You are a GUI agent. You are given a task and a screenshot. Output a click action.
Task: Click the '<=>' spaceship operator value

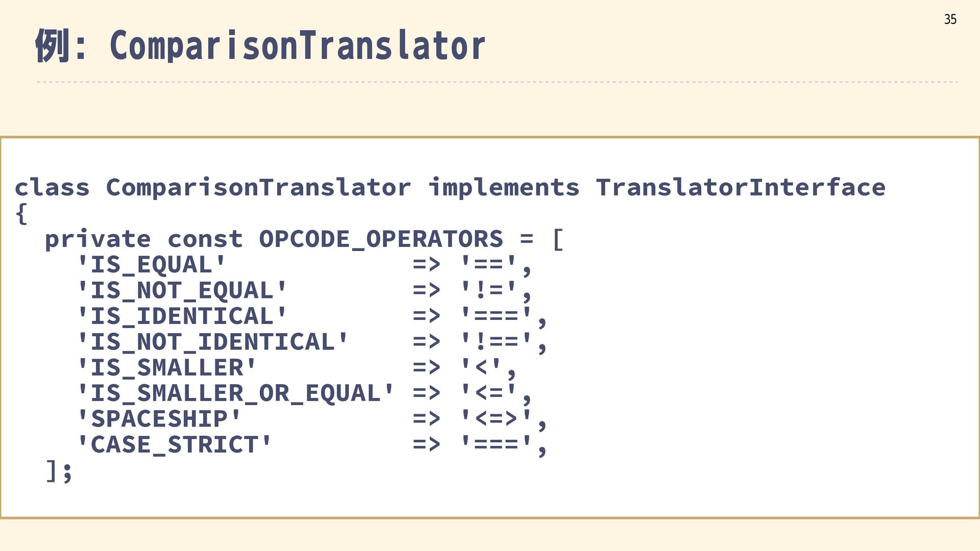click(496, 419)
